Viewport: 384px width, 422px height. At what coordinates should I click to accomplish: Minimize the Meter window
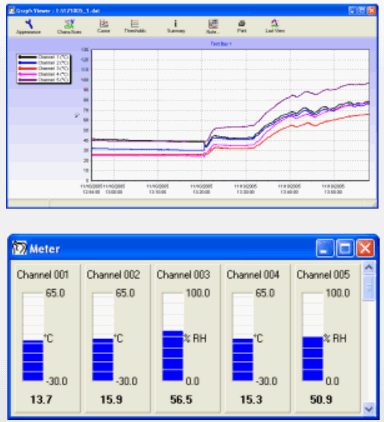(325, 248)
